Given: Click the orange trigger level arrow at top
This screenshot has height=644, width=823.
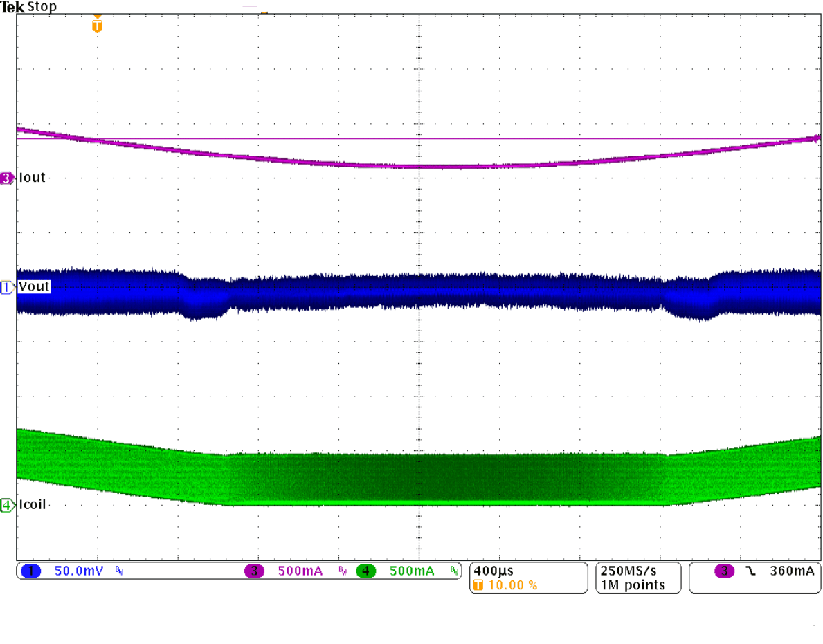Looking at the screenshot, I should click(x=96, y=17).
